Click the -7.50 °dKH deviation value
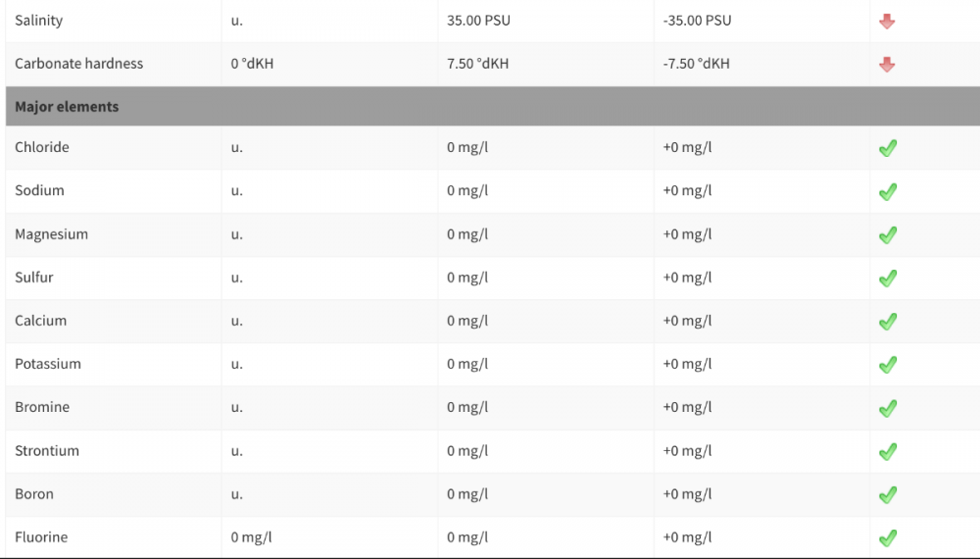The height and width of the screenshot is (559, 980). pyautogui.click(x=696, y=64)
